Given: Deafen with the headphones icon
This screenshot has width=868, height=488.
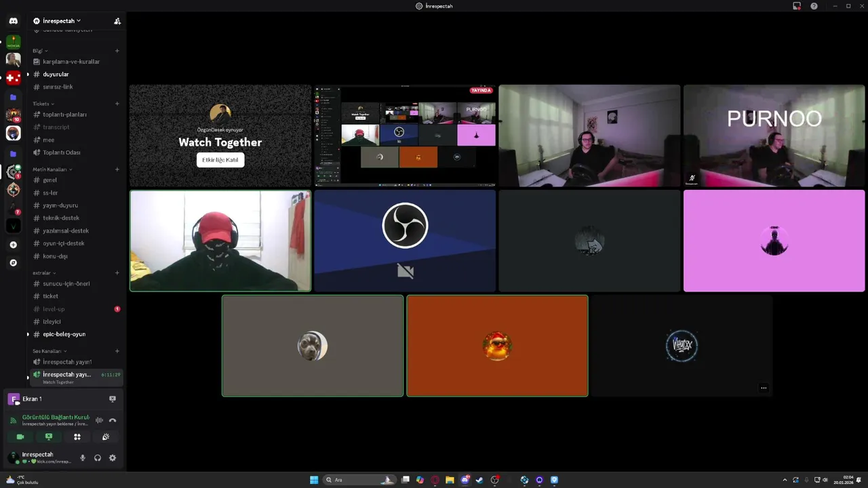Looking at the screenshot, I should pyautogui.click(x=98, y=457).
